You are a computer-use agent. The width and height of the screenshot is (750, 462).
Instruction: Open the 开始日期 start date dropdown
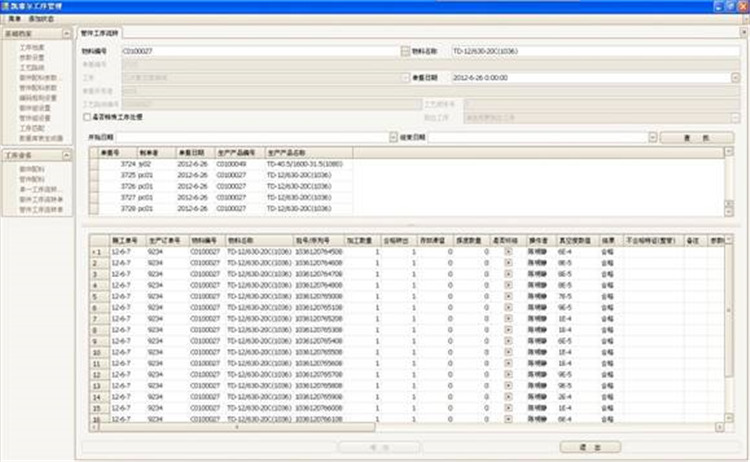[393, 137]
